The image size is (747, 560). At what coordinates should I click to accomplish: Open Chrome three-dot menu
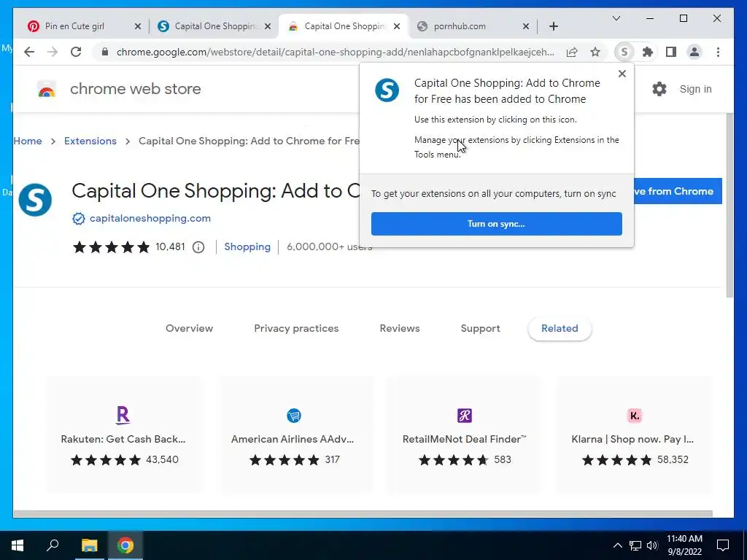point(718,52)
